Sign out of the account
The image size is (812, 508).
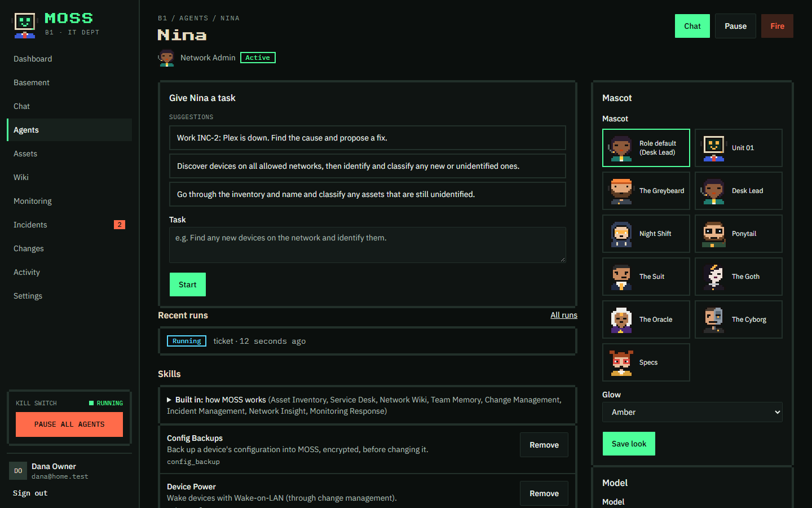[x=30, y=493]
